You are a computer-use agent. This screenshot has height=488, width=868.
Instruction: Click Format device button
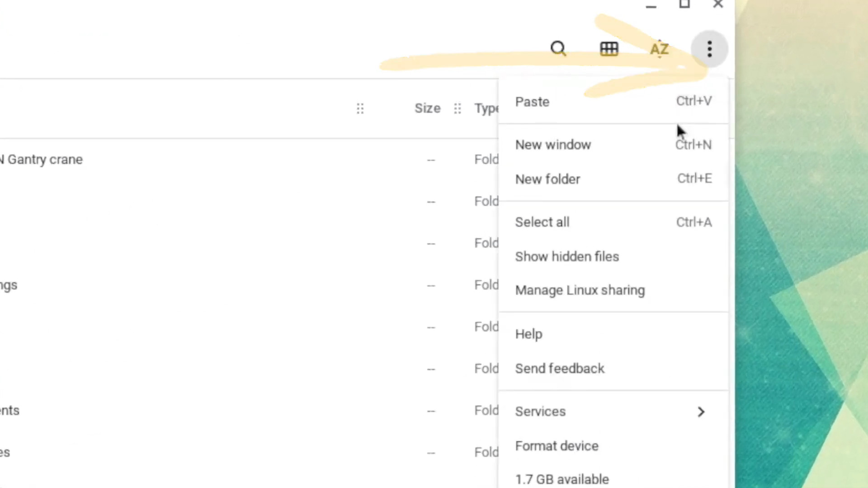pos(556,446)
